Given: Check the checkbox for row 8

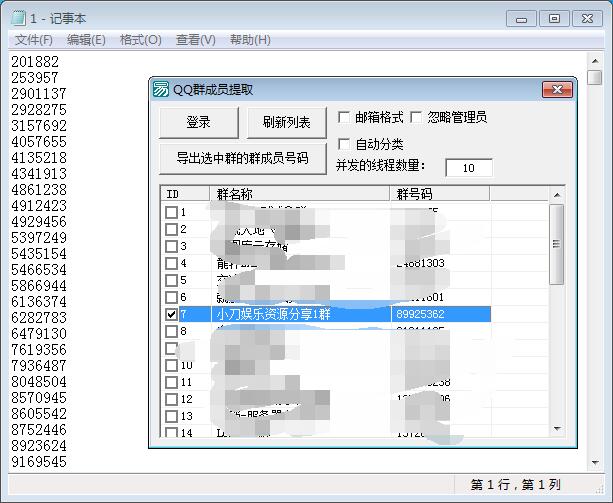Looking at the screenshot, I should point(171,331).
